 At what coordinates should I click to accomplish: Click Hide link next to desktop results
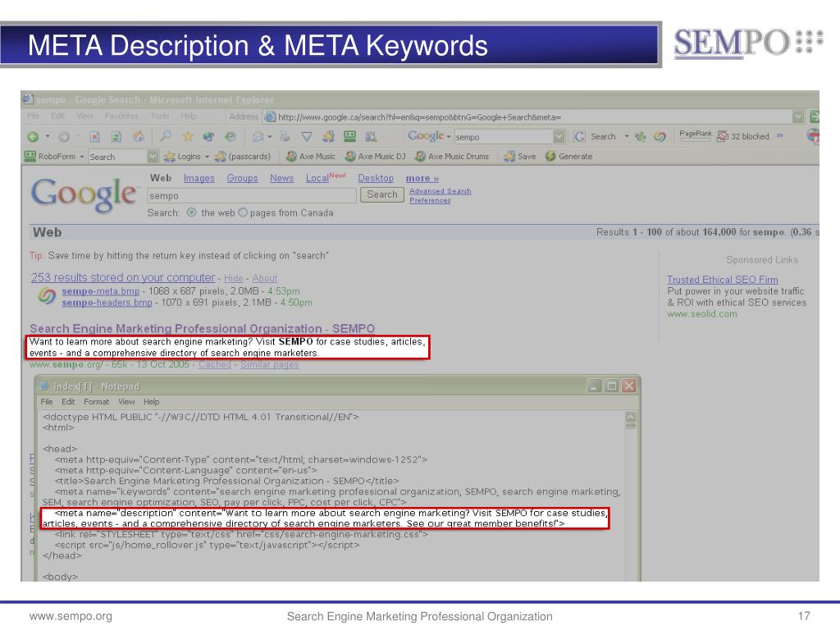pos(234,279)
